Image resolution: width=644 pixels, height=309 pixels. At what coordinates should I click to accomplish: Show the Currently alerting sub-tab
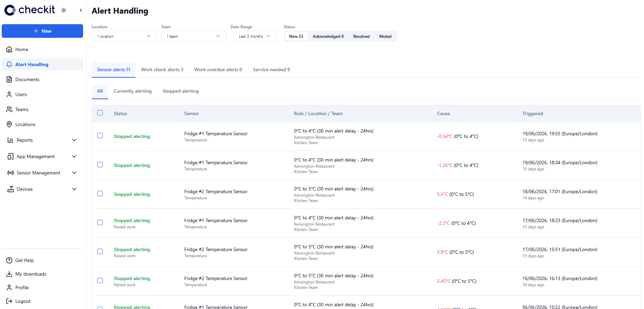pos(133,91)
